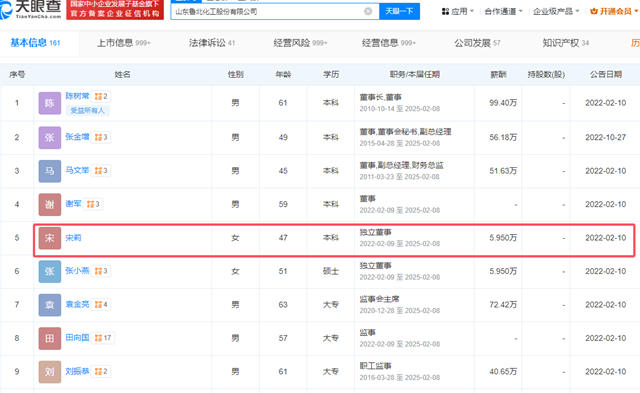Click the 马 avatar in row 3
640x393 pixels.
[50, 171]
